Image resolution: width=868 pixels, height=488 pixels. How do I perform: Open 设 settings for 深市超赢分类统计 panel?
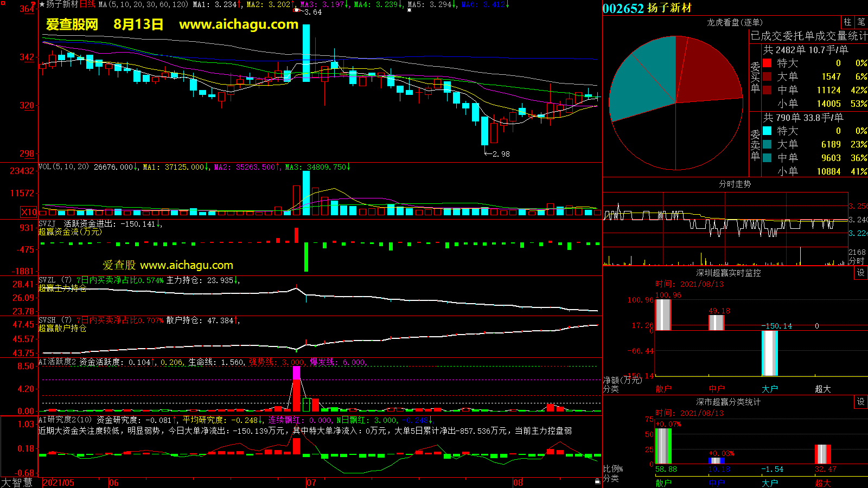pos(861,402)
